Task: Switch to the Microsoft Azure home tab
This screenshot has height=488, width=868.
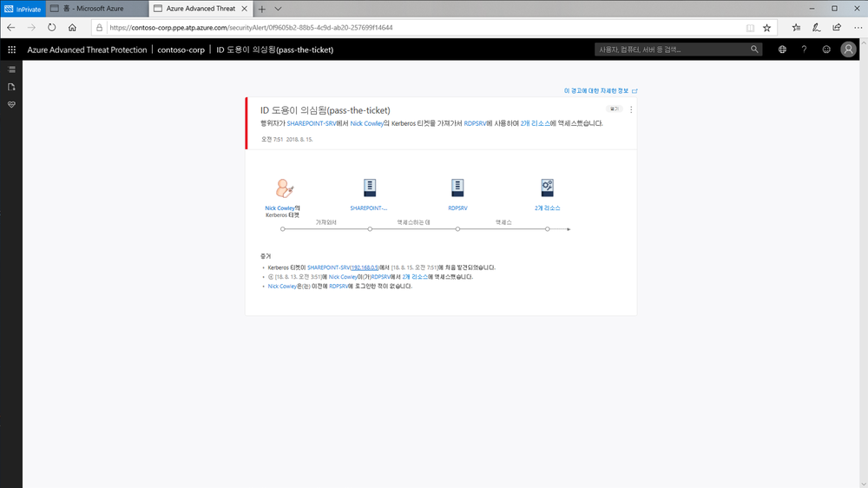Action: coord(95,8)
